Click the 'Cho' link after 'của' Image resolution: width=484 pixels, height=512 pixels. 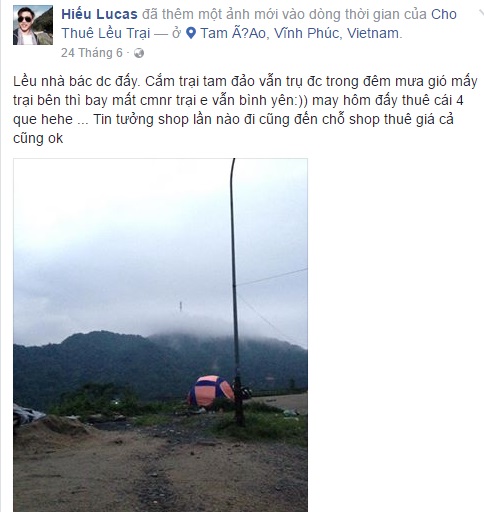click(444, 14)
